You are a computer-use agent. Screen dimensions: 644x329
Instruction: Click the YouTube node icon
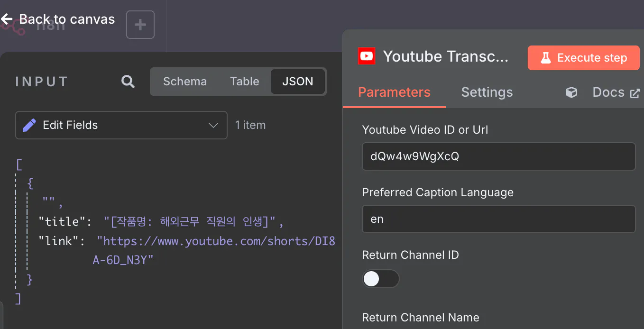(367, 56)
